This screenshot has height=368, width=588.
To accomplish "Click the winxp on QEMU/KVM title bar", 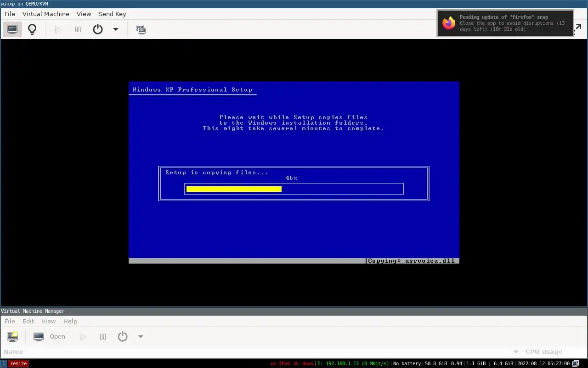I will (x=294, y=4).
